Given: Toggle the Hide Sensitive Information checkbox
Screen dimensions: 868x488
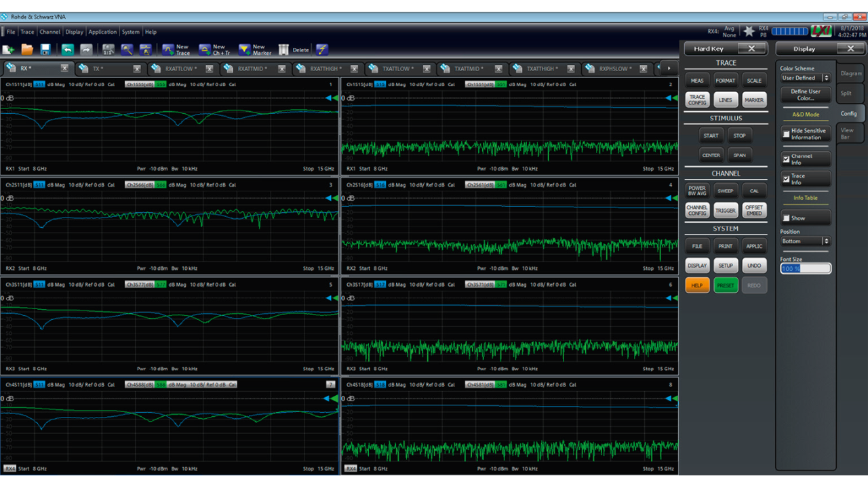Looking at the screenshot, I should (x=786, y=134).
